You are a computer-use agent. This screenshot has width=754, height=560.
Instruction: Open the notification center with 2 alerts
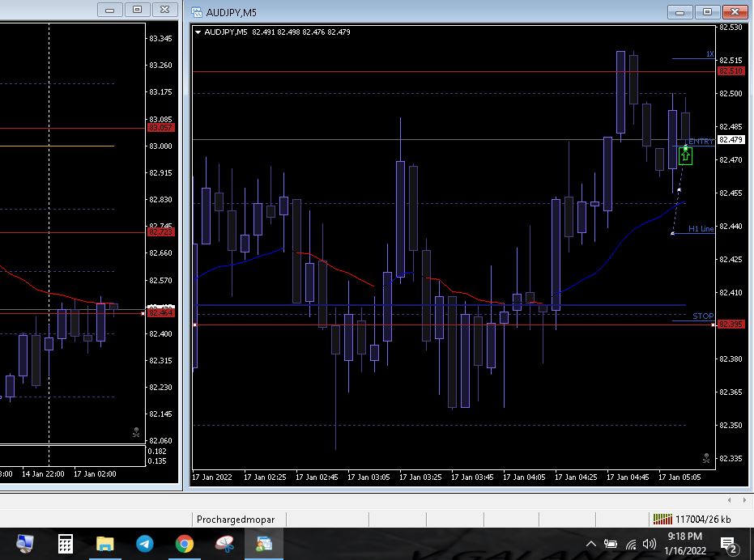point(727,544)
